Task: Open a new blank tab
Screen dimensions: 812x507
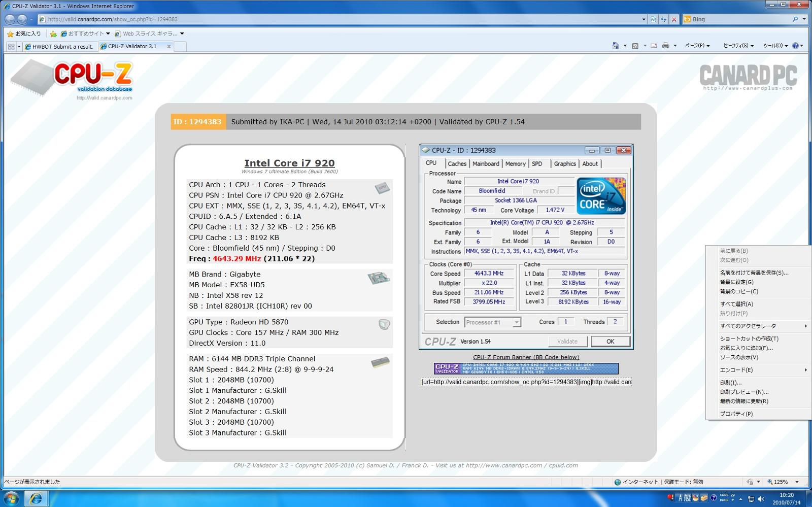Action: coord(180,47)
